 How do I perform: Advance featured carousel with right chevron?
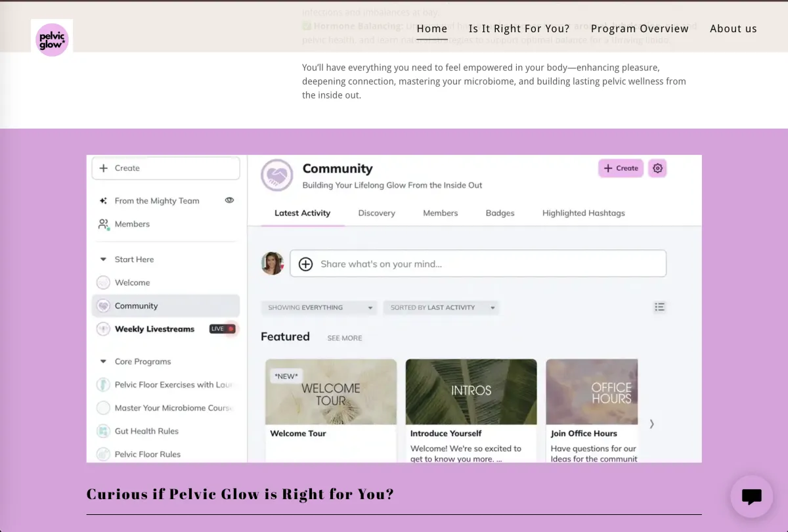pos(651,424)
